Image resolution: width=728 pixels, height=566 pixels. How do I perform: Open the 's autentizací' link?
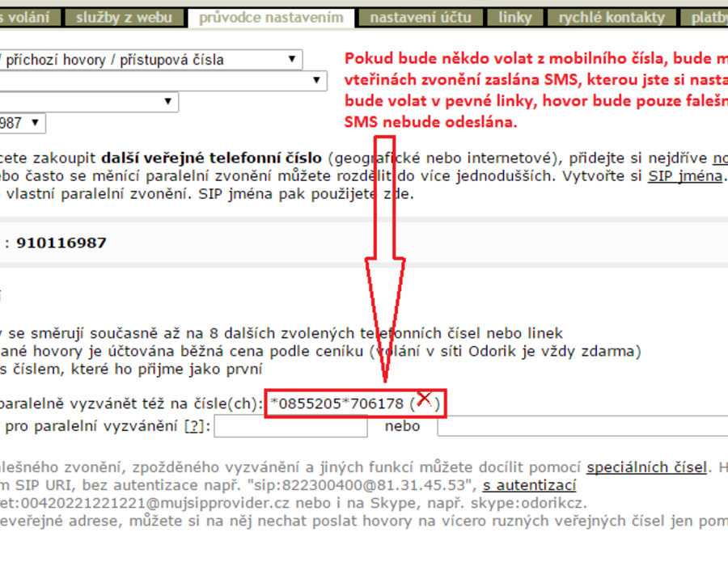(x=529, y=485)
